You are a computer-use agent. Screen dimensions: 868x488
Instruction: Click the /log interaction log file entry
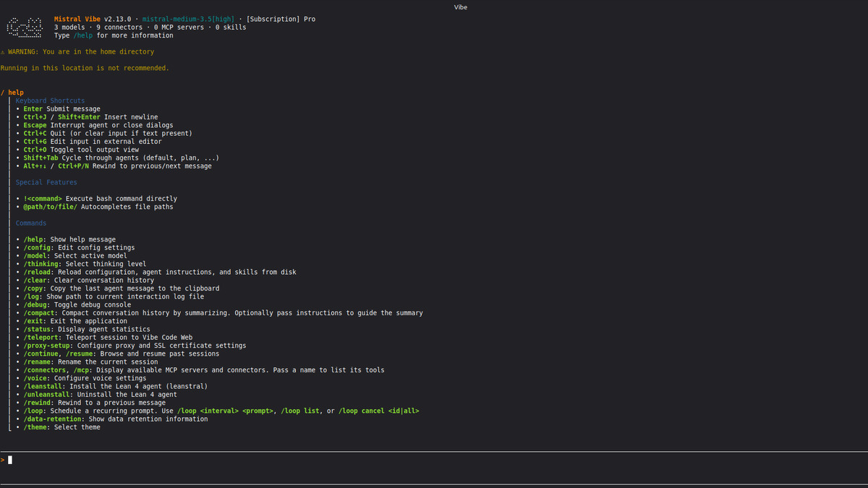110,296
